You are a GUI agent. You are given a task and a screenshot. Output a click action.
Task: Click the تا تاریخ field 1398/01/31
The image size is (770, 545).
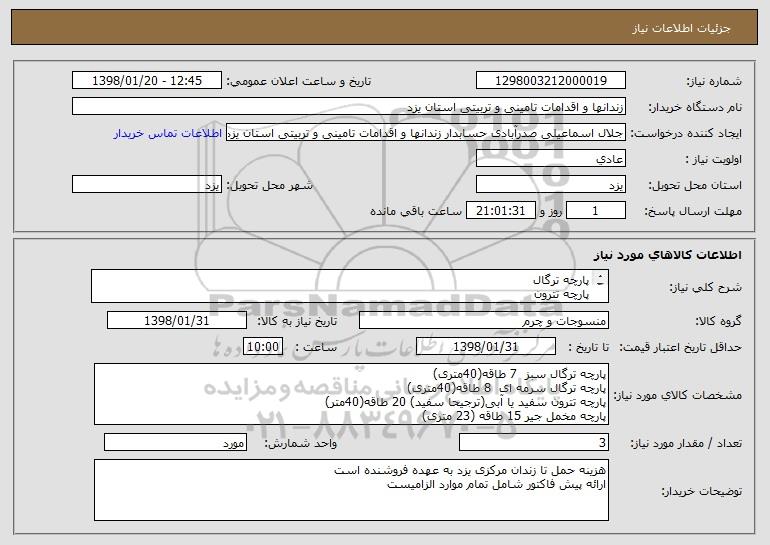point(486,347)
